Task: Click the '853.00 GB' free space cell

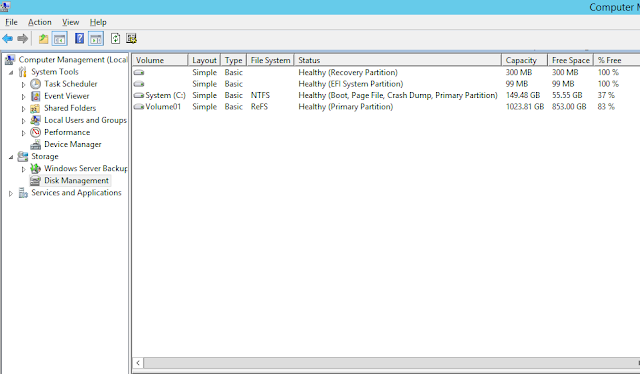Action: 569,107
